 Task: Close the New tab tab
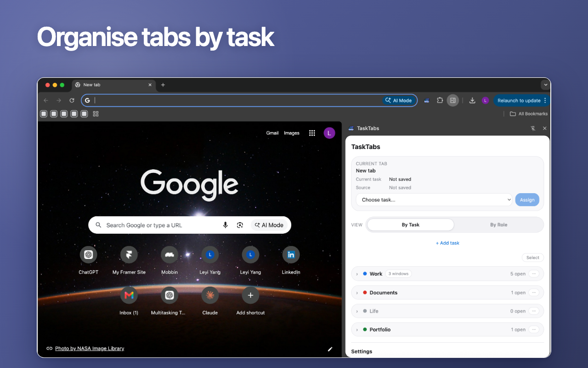pos(150,85)
